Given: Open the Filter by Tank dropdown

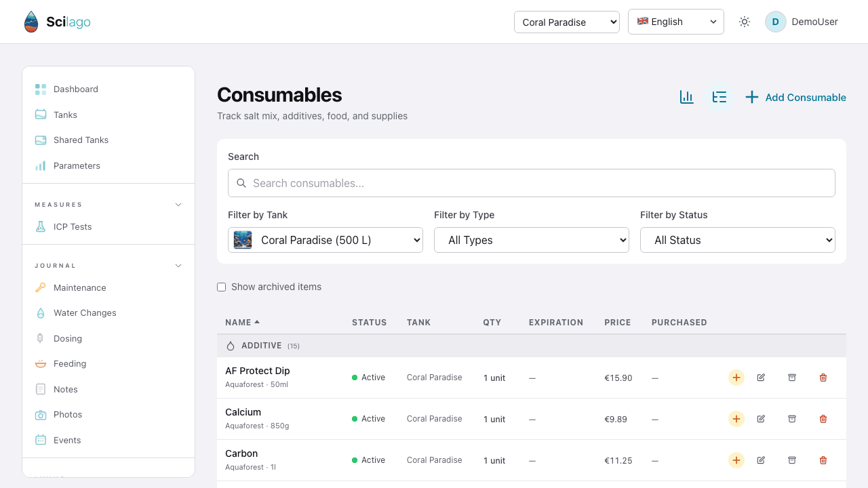Looking at the screenshot, I should click(325, 240).
